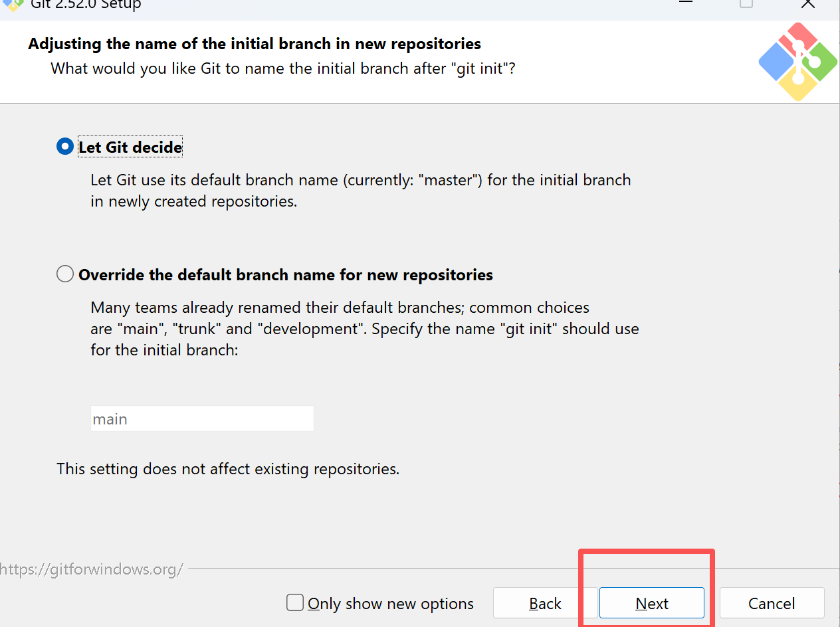Proceed by pressing the Next button
The image size is (840, 627).
[x=651, y=603]
